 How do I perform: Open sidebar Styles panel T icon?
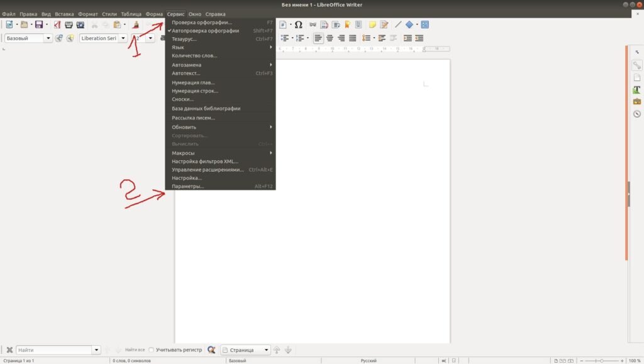click(637, 89)
